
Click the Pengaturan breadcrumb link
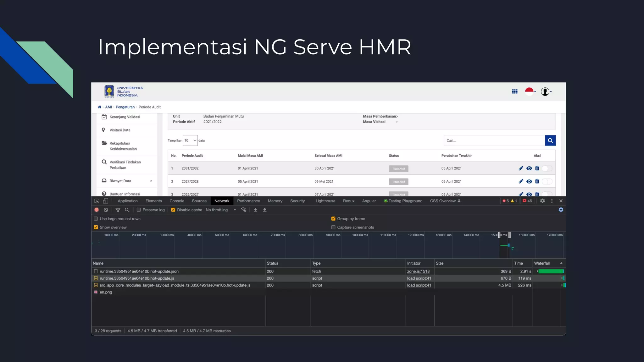[x=125, y=107]
